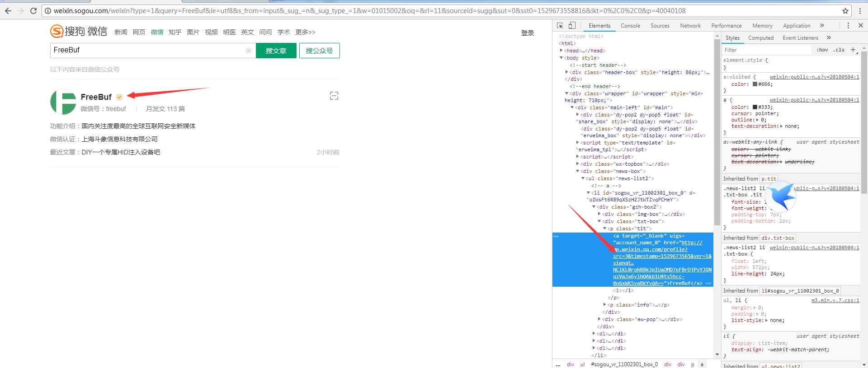The width and height of the screenshot is (868, 368).
Task: Open the 网页 navigation link
Action: pos(139,32)
